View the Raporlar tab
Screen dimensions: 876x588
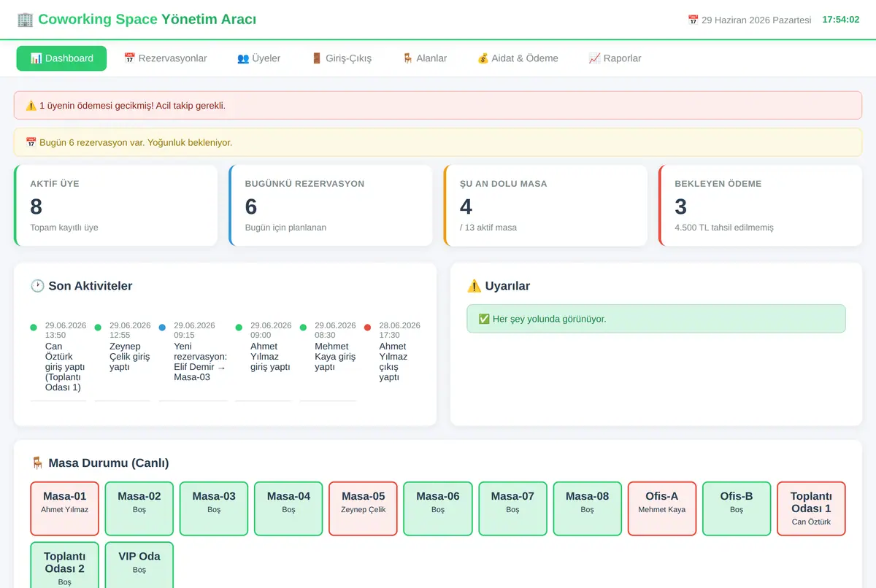(x=615, y=58)
